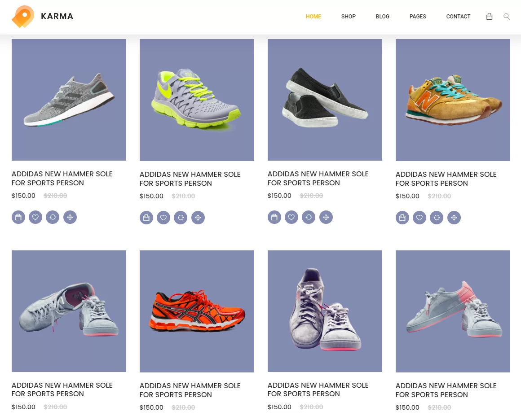Open title link under pink-heel gray sneakers
Image resolution: width=521 pixels, height=420 pixels.
click(446, 390)
